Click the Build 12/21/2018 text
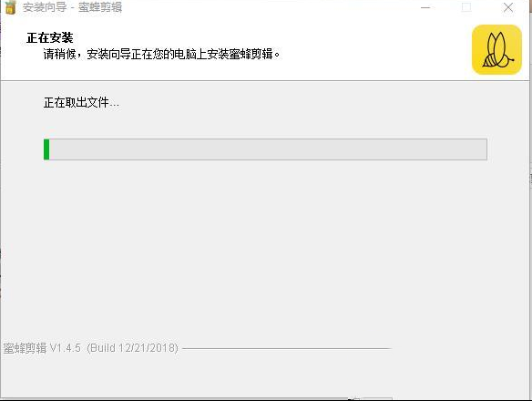Image resolution: width=532 pixels, height=401 pixels. [x=133, y=348]
